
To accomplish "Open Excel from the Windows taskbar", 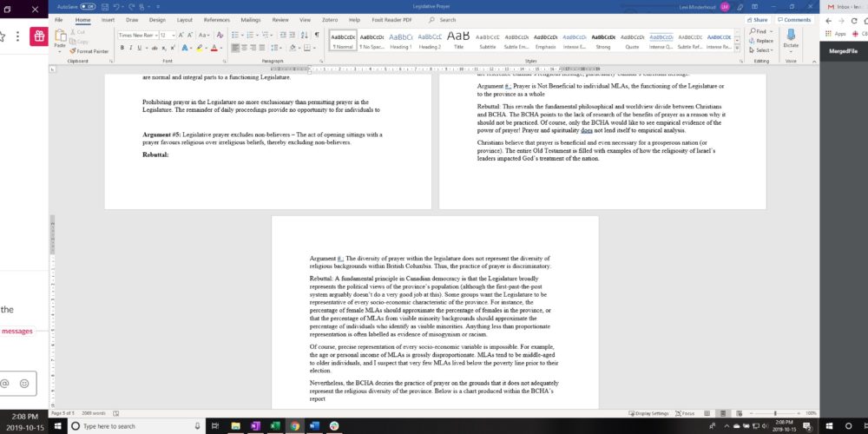I will click(276, 426).
